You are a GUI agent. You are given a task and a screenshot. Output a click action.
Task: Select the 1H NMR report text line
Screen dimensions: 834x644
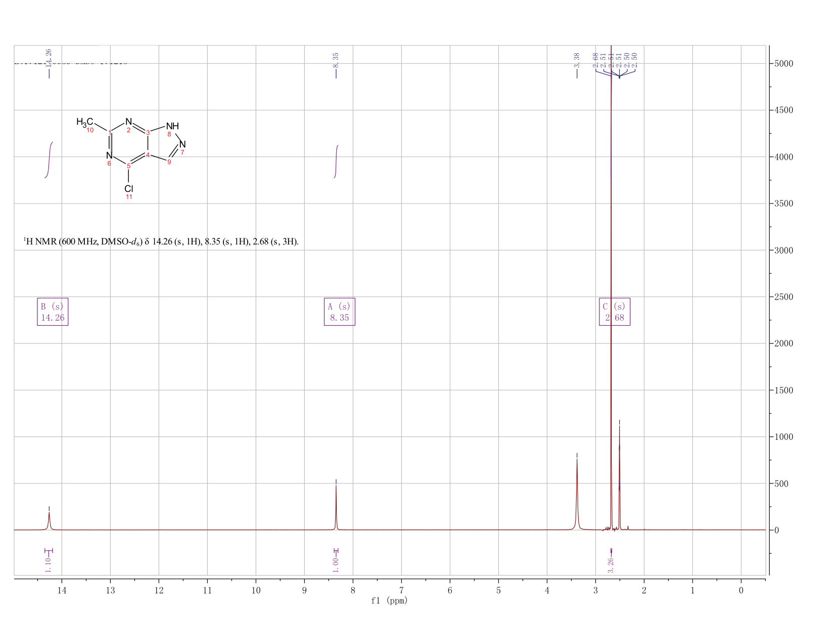tap(161, 241)
